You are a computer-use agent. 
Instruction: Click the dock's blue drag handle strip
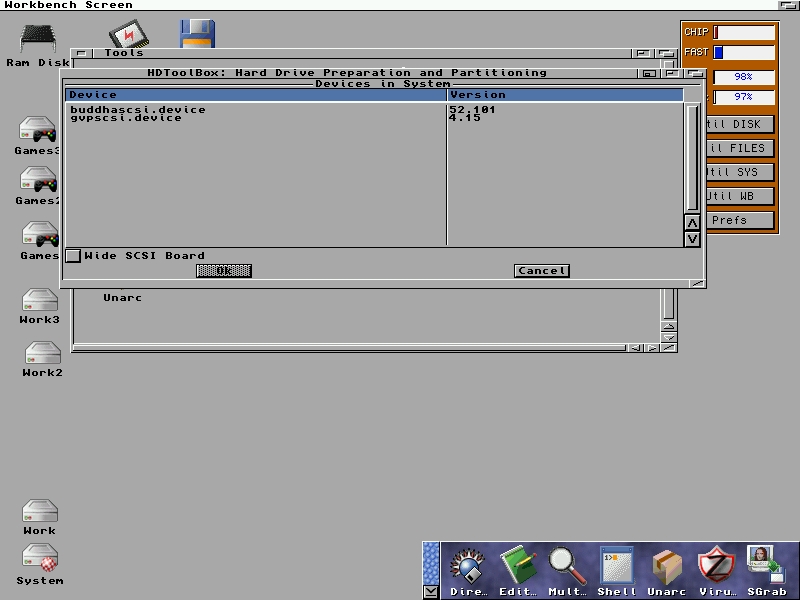(x=431, y=563)
